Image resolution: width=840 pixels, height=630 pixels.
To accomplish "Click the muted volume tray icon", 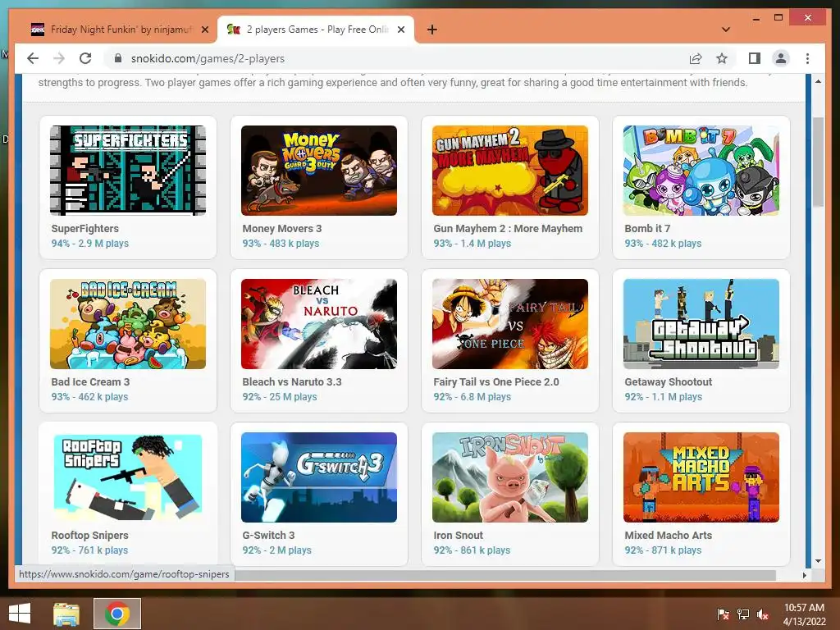I will click(x=763, y=614).
